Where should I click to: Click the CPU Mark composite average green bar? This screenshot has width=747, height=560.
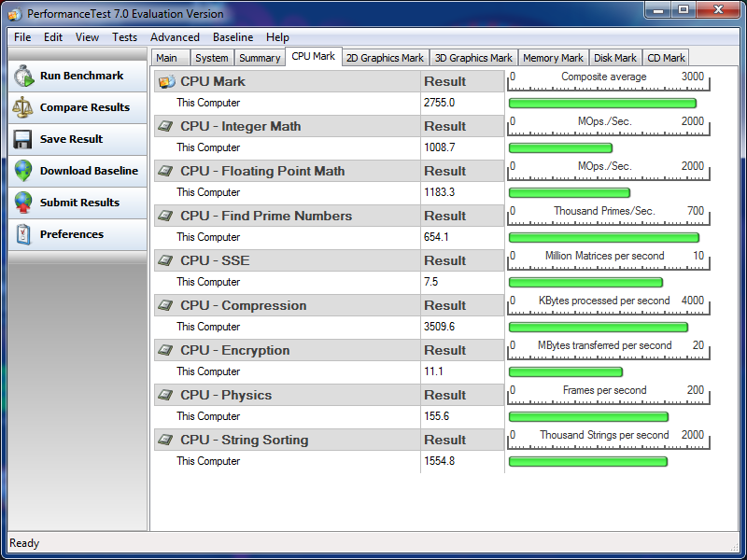pos(602,103)
